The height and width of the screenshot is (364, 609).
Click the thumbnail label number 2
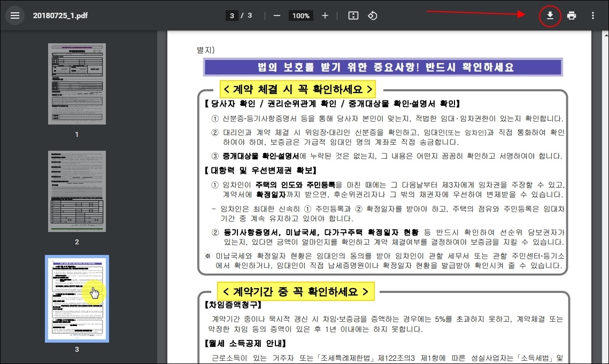(x=77, y=242)
